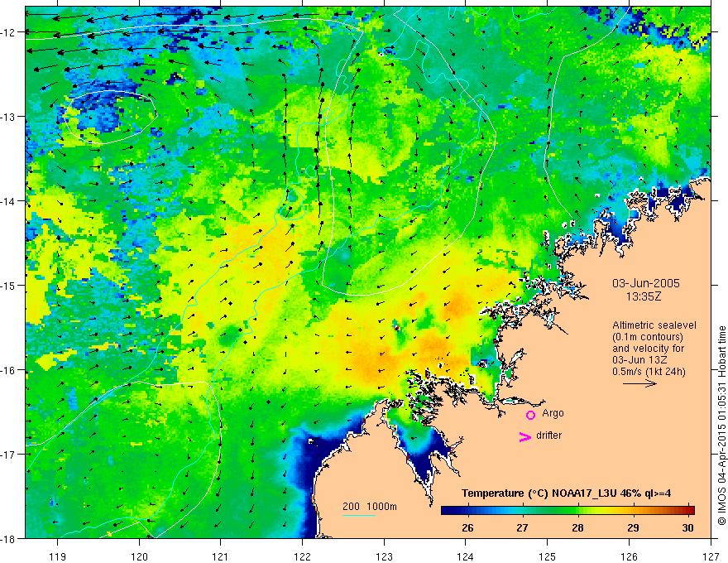Click the magenta Argo circle symbol

530,415
